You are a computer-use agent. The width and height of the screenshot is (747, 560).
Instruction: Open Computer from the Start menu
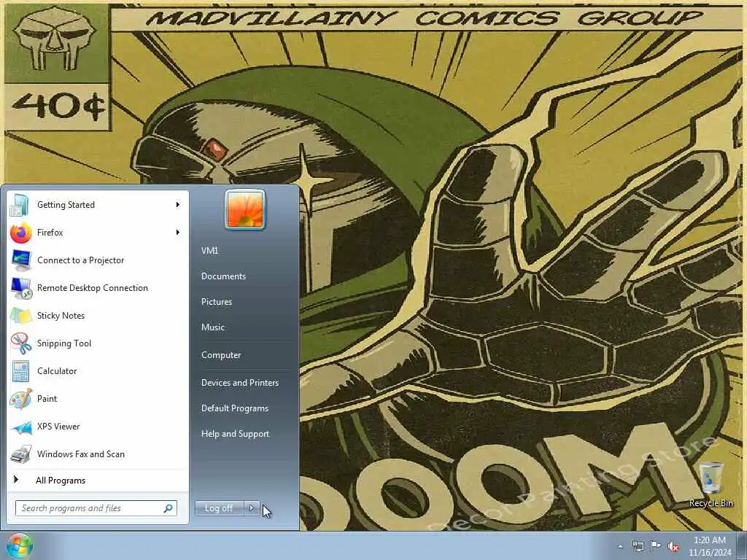point(221,355)
